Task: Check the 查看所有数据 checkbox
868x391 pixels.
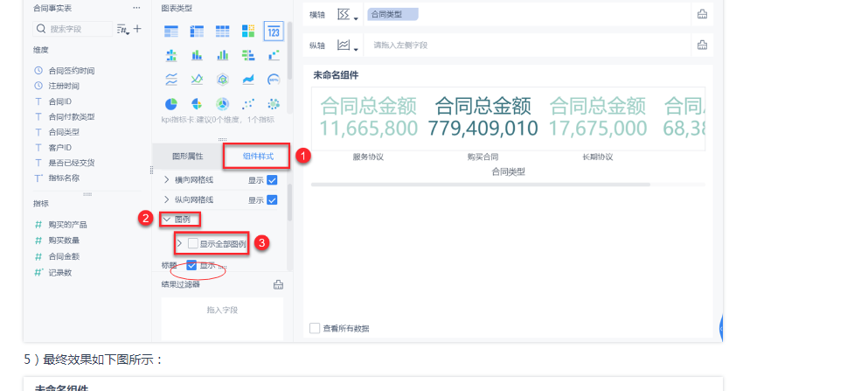Action: tap(315, 328)
